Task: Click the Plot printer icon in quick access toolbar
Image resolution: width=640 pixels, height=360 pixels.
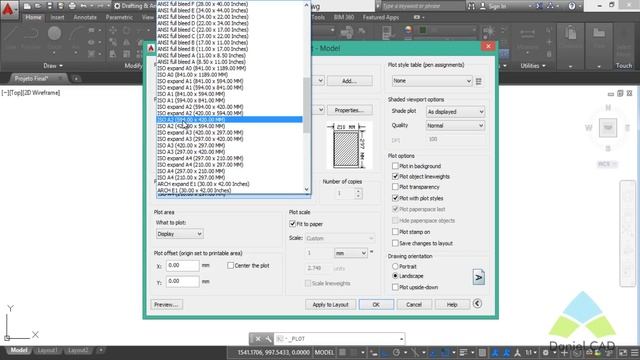Action: tap(72, 6)
